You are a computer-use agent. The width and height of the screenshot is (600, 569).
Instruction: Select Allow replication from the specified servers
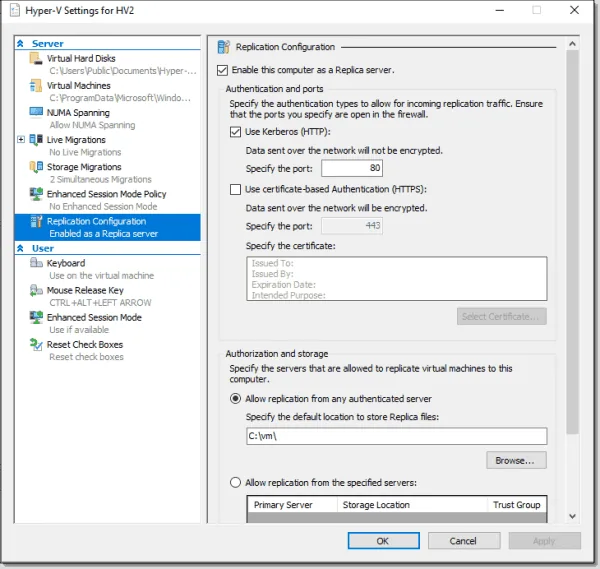tap(235, 483)
